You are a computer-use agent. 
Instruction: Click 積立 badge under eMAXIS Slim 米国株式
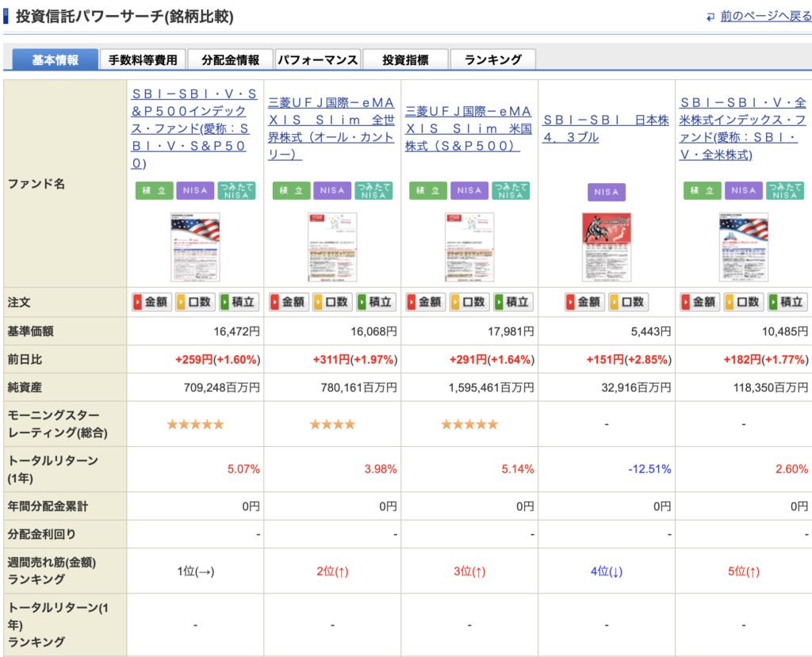click(x=427, y=190)
